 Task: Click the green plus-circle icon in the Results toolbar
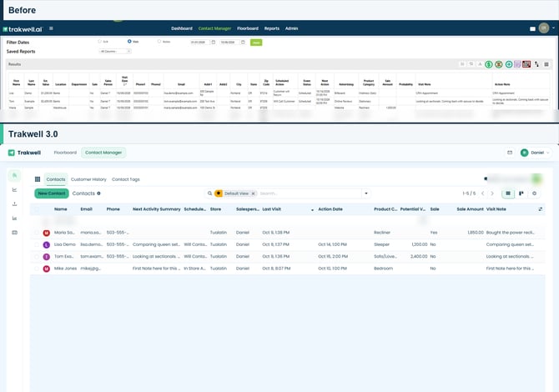point(509,64)
